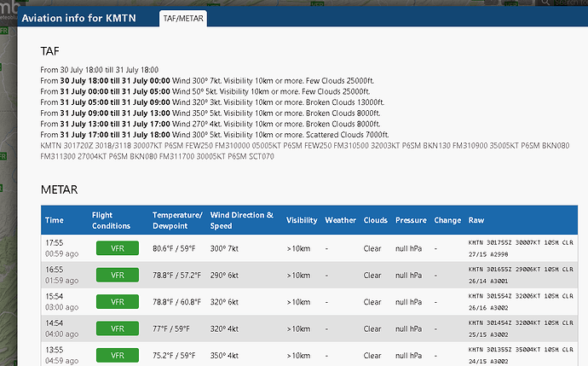Click the Aviation info for KMTN title
This screenshot has width=588, height=366.
coord(78,18)
